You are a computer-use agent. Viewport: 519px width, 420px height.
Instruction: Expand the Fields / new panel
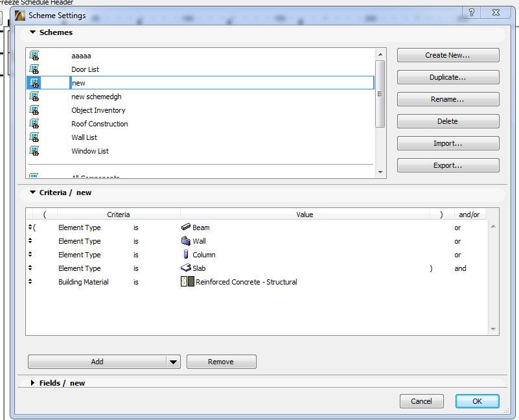click(32, 382)
